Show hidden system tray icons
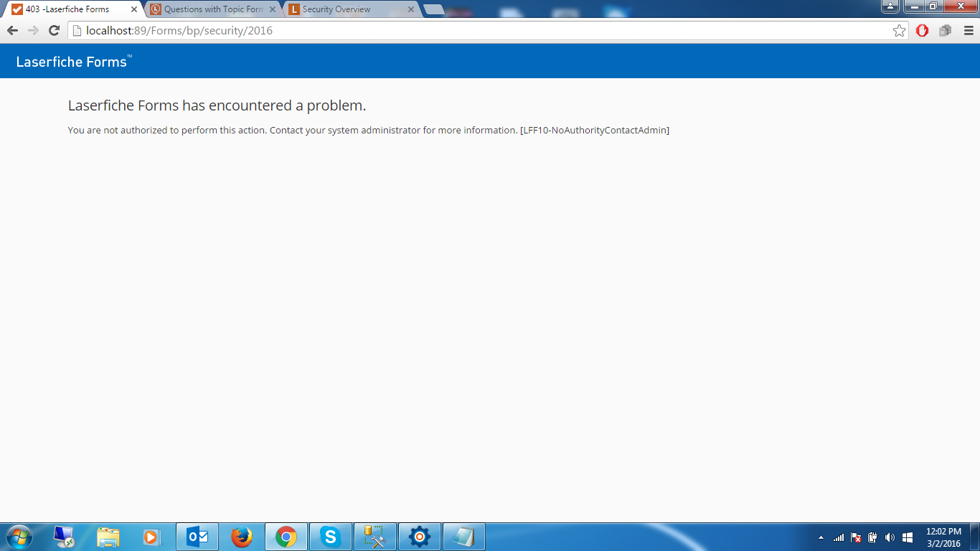980x551 pixels. click(821, 537)
